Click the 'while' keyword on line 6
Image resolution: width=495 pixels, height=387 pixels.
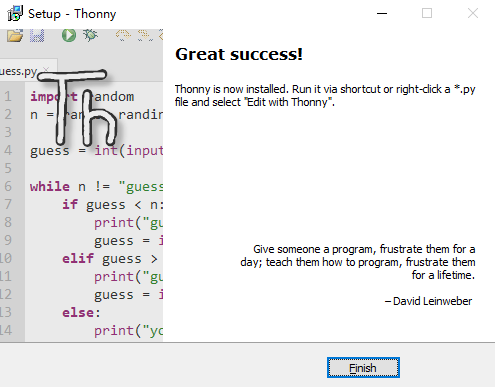50,186
